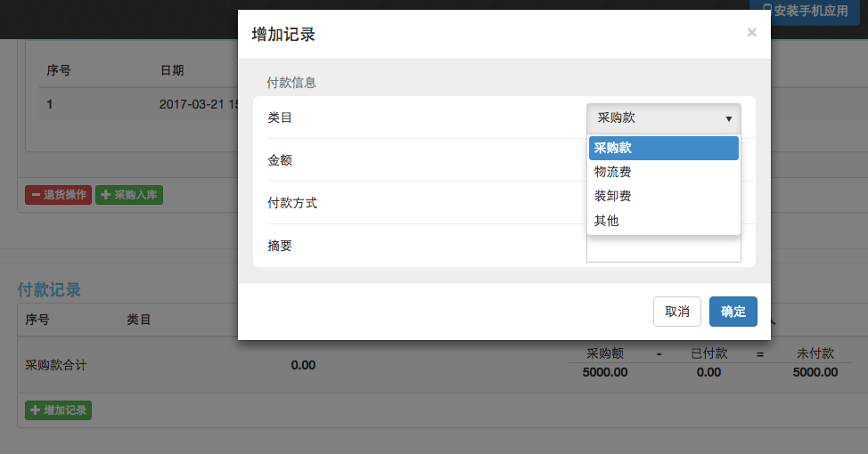Viewport: 868px width, 454px height.
Task: Click the 类目 dropdown arrow
Action: coord(728,118)
